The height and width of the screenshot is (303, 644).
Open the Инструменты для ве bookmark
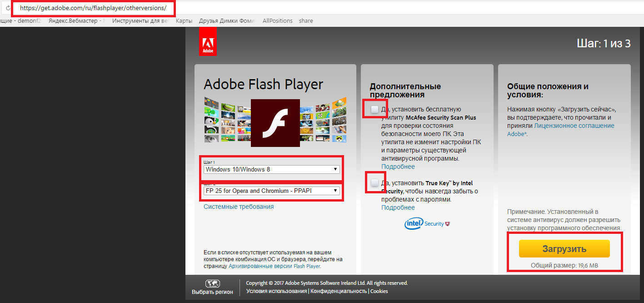140,21
